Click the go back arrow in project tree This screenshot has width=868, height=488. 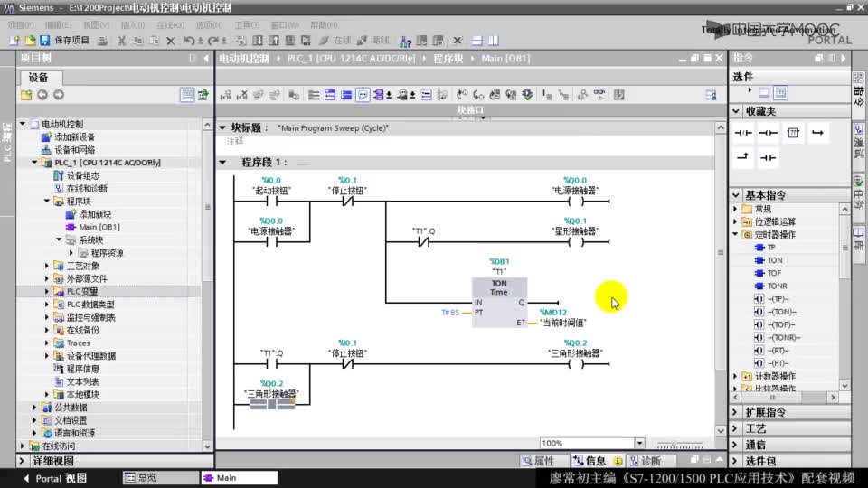pos(42,95)
